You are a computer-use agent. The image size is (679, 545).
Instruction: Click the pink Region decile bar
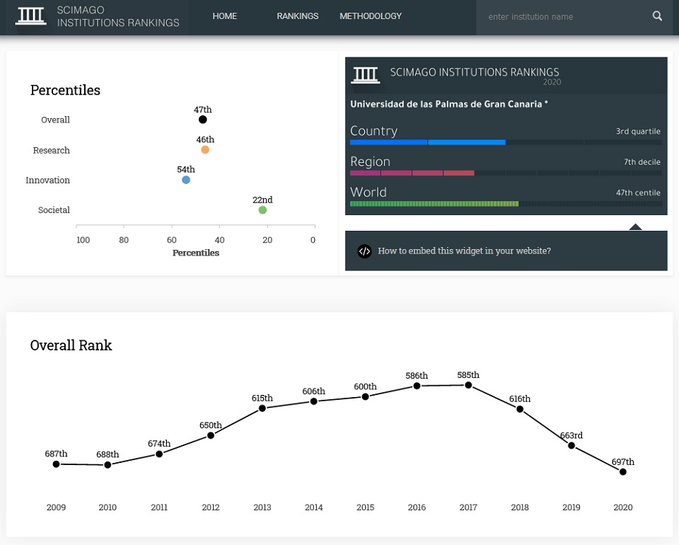tap(411, 173)
